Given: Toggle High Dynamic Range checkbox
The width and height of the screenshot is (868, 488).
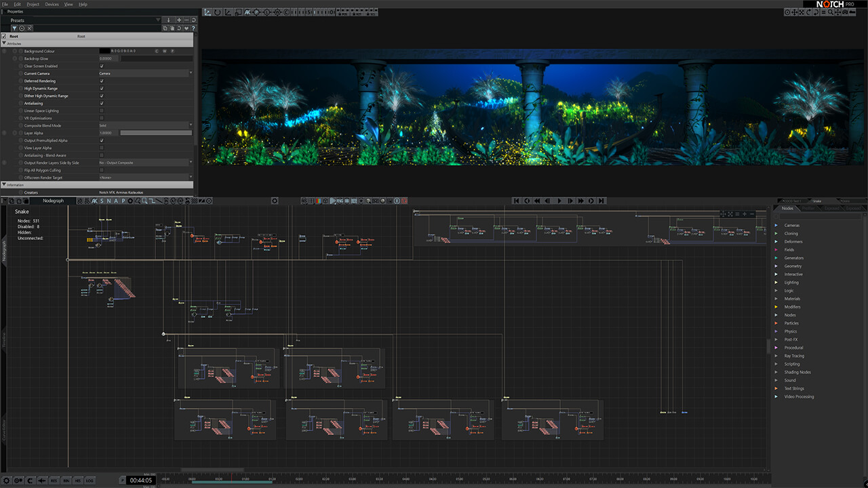Looking at the screenshot, I should click(x=102, y=88).
